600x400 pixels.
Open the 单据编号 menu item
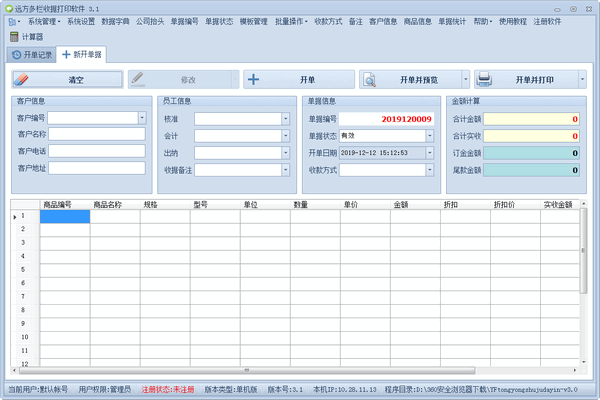pyautogui.click(x=184, y=21)
